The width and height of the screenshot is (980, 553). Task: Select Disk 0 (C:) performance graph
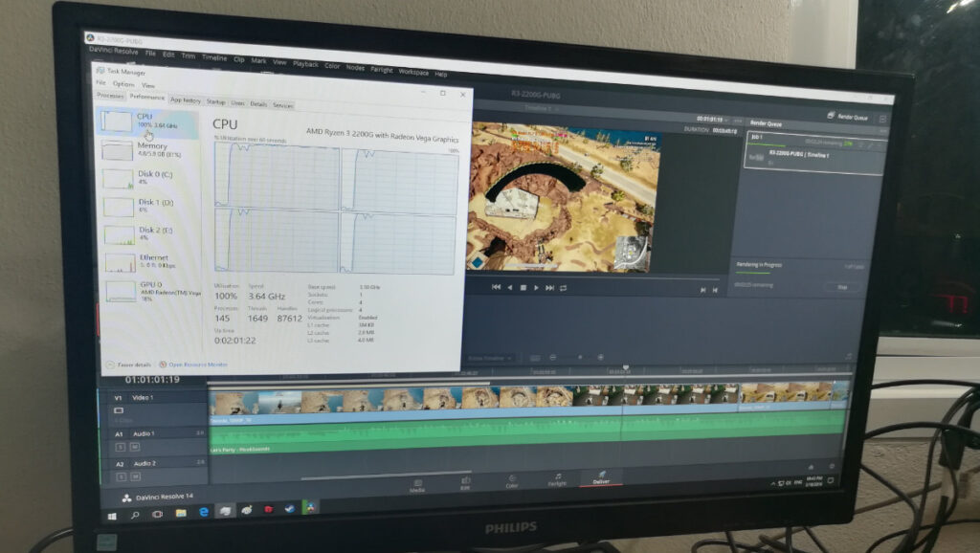click(150, 177)
